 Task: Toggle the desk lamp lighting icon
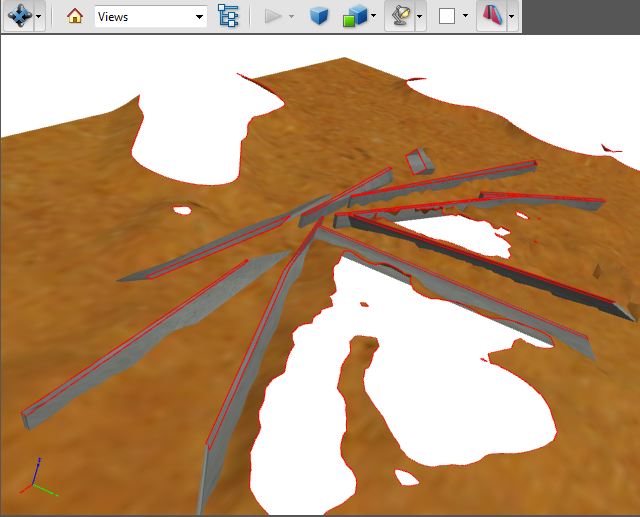coord(400,16)
